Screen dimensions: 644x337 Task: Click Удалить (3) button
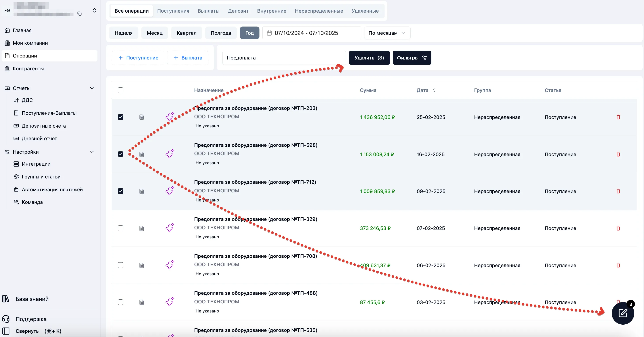point(369,58)
